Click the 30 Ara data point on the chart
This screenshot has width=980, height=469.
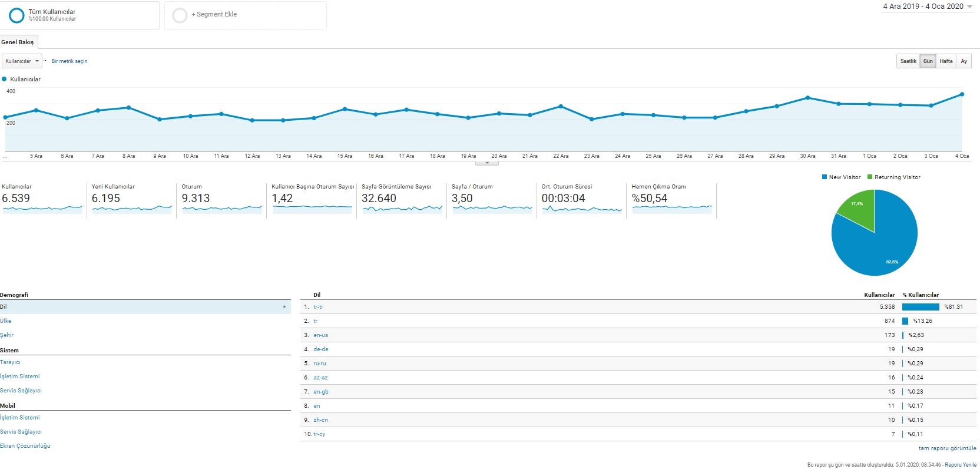click(807, 98)
